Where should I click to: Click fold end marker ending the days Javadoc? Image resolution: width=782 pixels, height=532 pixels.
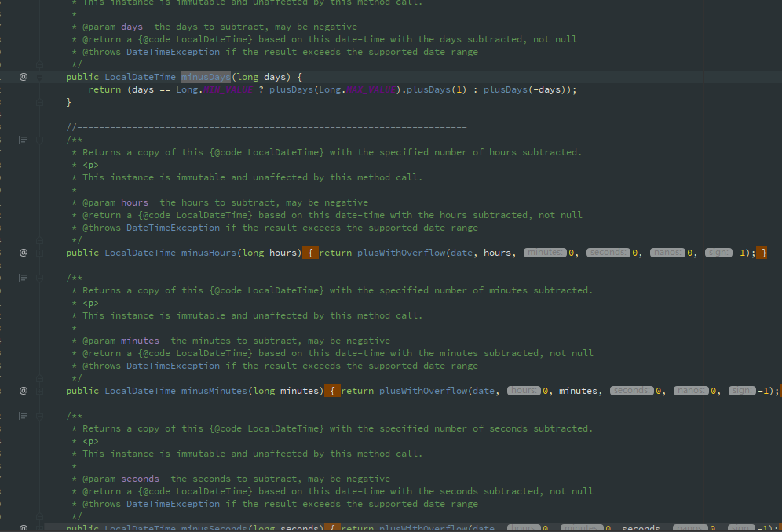pos(39,64)
